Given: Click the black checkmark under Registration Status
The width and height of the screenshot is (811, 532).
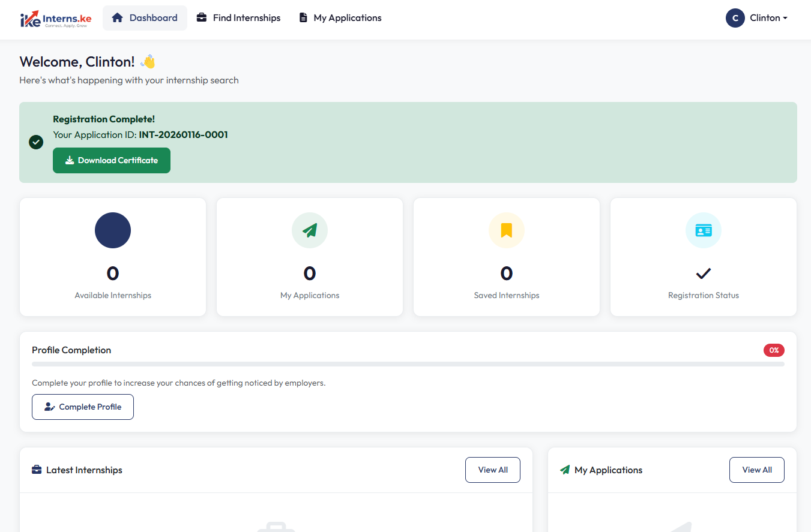Looking at the screenshot, I should coord(703,273).
